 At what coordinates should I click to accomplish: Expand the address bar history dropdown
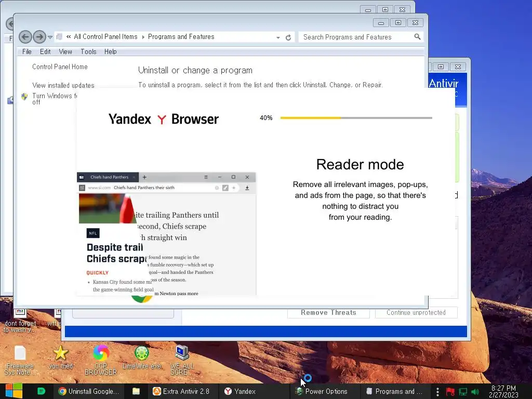(x=278, y=37)
